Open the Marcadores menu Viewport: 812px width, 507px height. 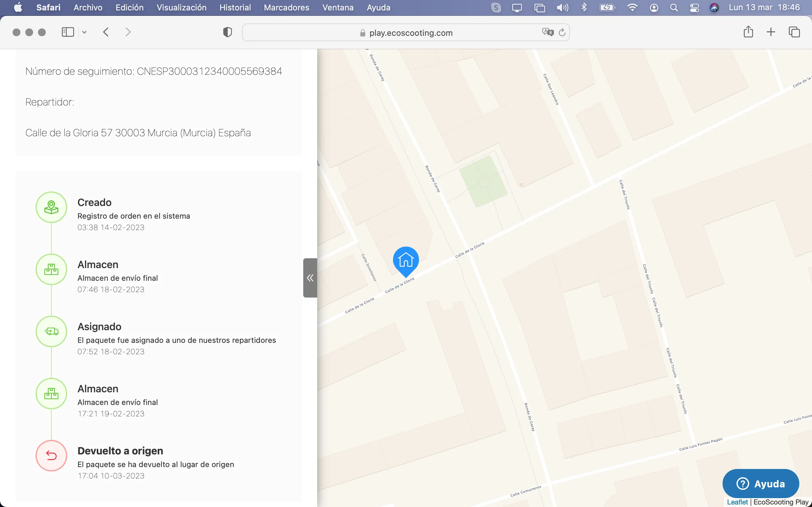click(x=286, y=7)
